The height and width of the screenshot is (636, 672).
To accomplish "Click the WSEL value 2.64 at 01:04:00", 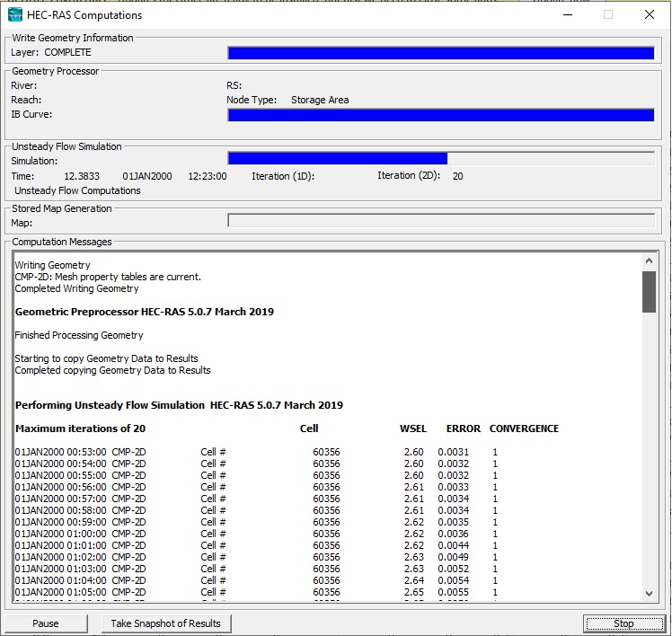I will point(413,580).
